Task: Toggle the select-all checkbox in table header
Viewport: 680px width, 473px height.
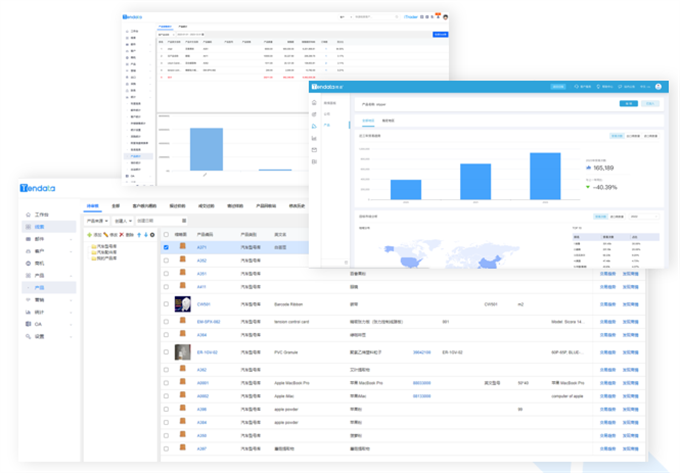Action: 166,234
